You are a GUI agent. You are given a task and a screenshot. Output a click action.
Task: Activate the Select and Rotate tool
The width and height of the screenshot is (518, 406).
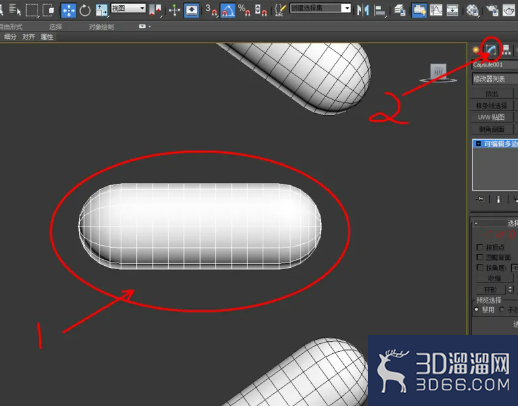(x=85, y=10)
